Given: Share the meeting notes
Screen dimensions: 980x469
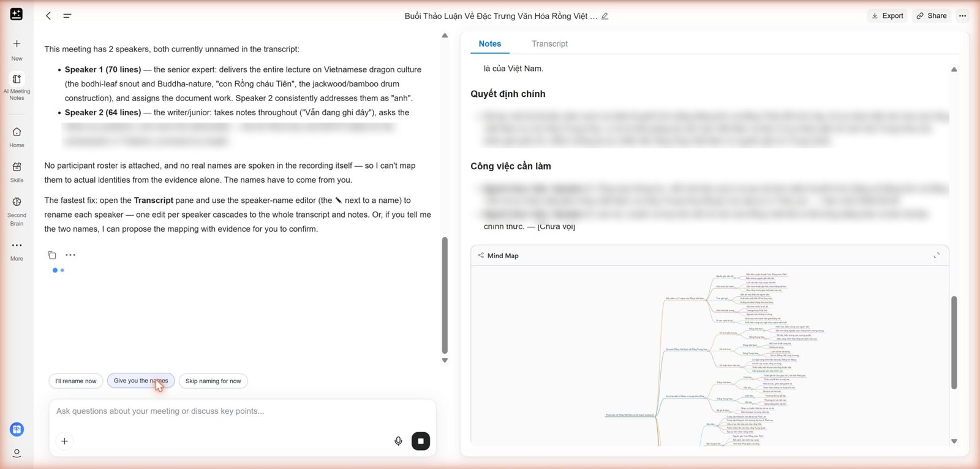Looking at the screenshot, I should (932, 16).
